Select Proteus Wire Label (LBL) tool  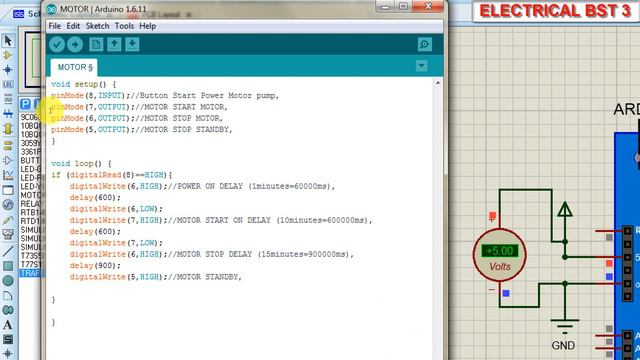(8, 84)
